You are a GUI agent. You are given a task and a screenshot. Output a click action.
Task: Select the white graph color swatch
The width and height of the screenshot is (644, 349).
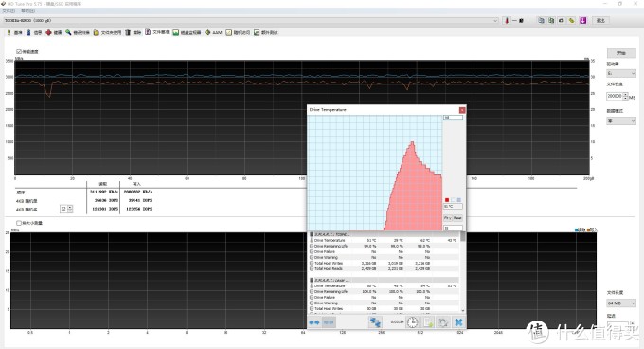(x=453, y=200)
